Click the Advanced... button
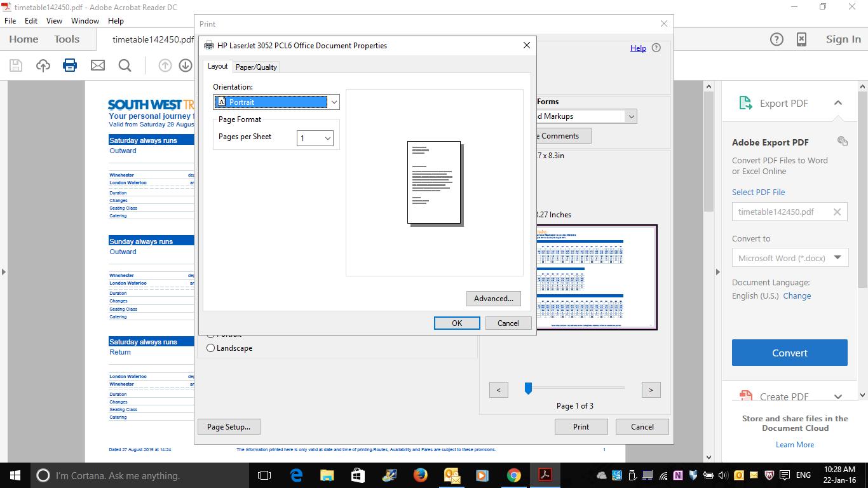 (x=493, y=299)
